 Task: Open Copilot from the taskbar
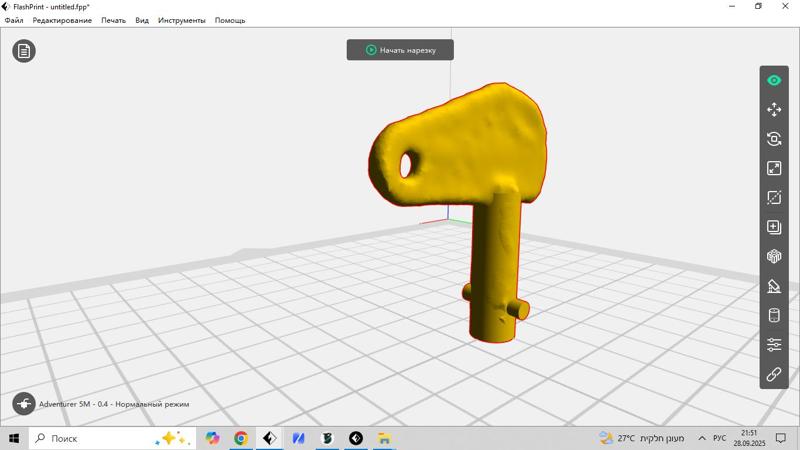[212, 438]
